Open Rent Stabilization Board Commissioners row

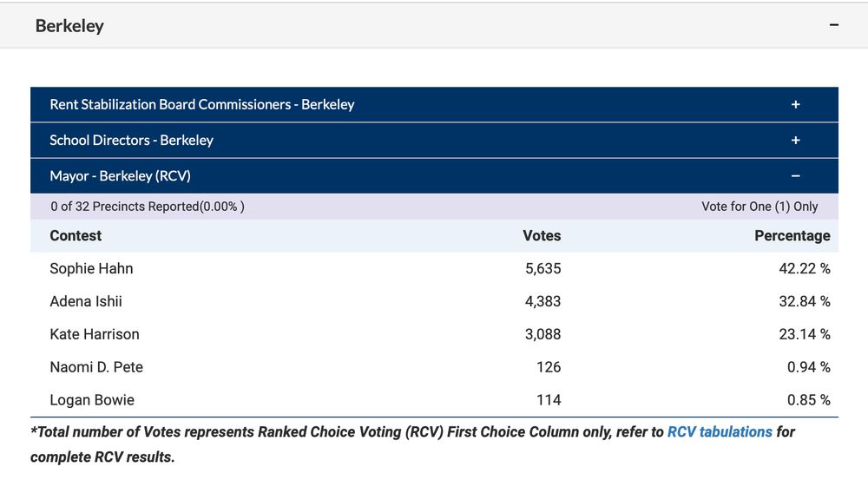pos(202,105)
